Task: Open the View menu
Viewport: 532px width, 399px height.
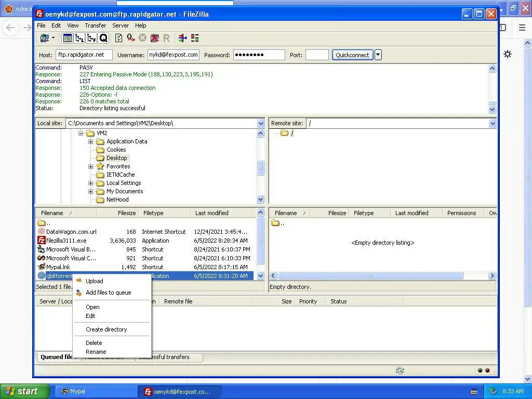Action: [73, 25]
